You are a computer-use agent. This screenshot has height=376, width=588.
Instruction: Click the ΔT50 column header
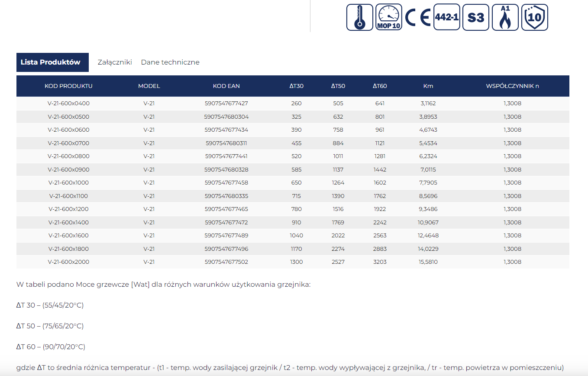(338, 86)
